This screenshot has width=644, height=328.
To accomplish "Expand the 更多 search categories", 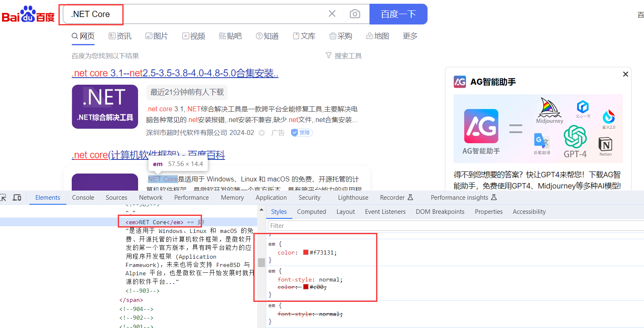I will click(410, 36).
